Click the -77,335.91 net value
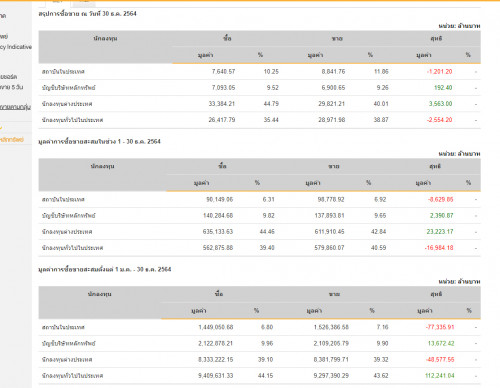The height and width of the screenshot is (388, 500). (x=440, y=327)
